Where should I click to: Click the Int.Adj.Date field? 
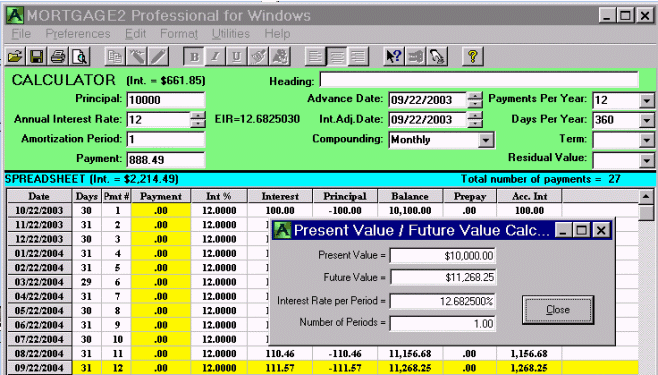427,120
